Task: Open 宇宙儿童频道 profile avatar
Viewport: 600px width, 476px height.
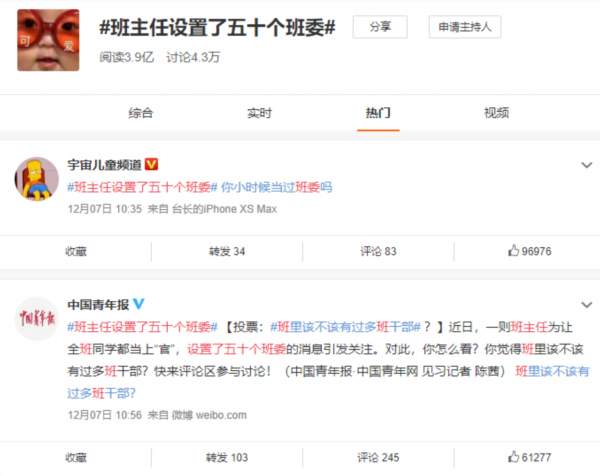Action: [37, 179]
